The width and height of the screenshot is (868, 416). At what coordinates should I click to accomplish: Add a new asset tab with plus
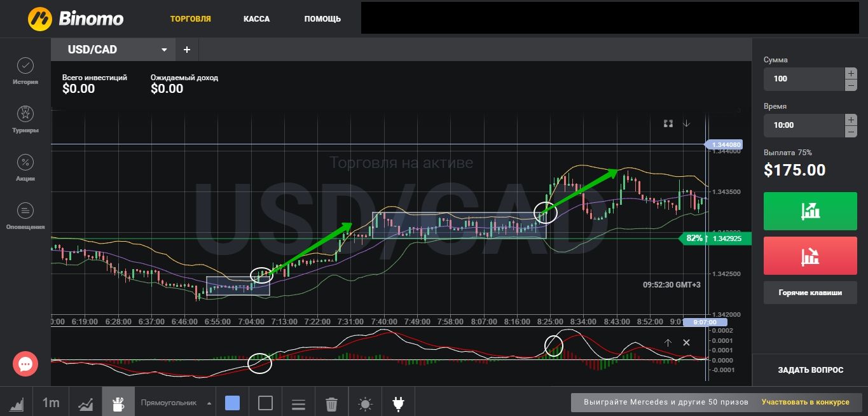(x=187, y=50)
